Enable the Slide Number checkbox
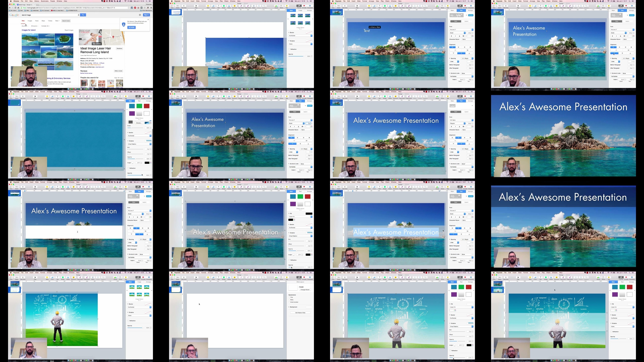 pos(289,302)
